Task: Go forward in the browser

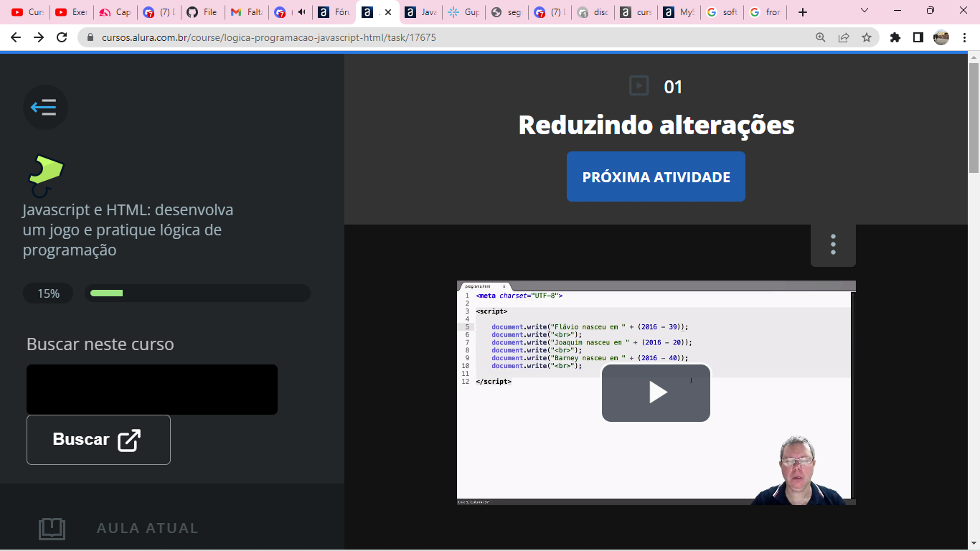Action: (39, 37)
